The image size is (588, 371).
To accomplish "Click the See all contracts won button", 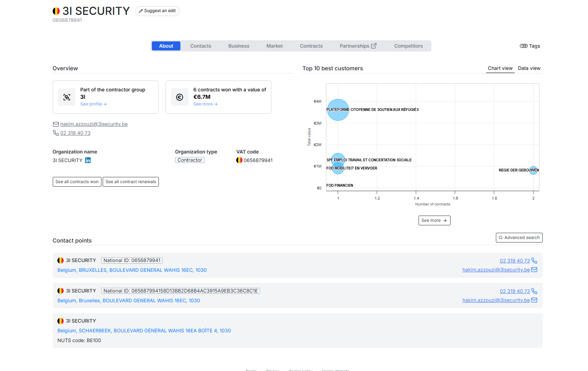I will coord(77,182).
